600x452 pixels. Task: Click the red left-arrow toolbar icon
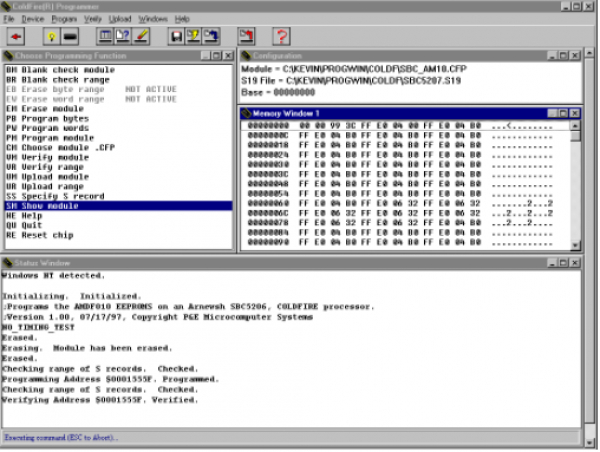pos(17,37)
